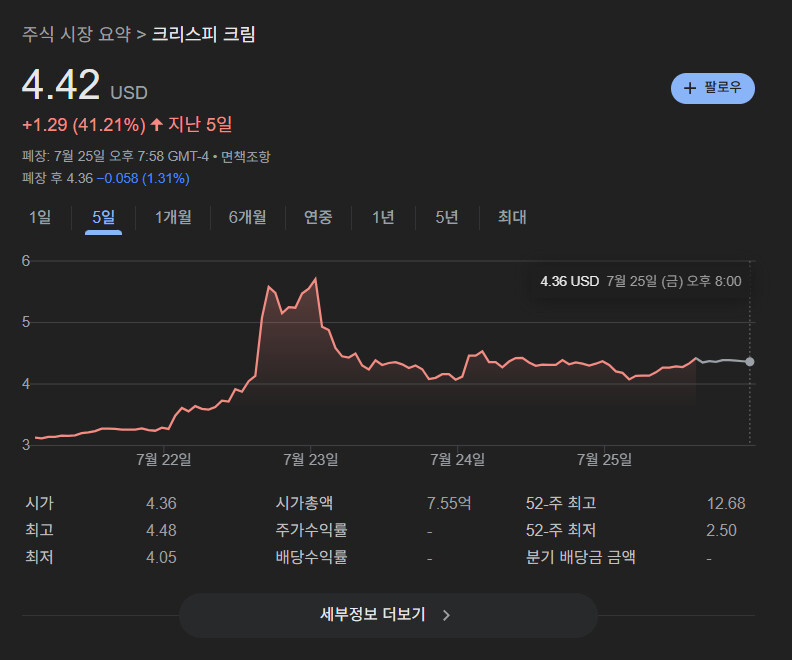
Task: Click the 7월 24일 axis label
Action: (x=458, y=460)
